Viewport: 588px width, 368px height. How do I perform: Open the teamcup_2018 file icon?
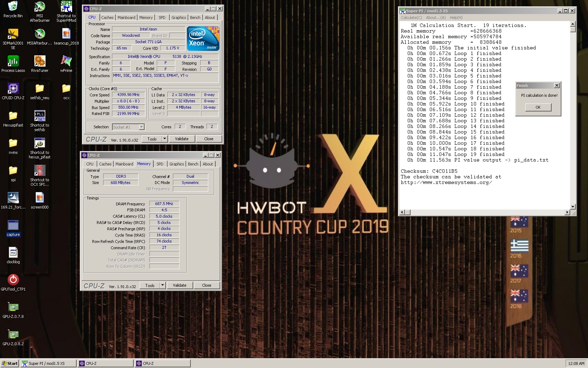(x=66, y=37)
